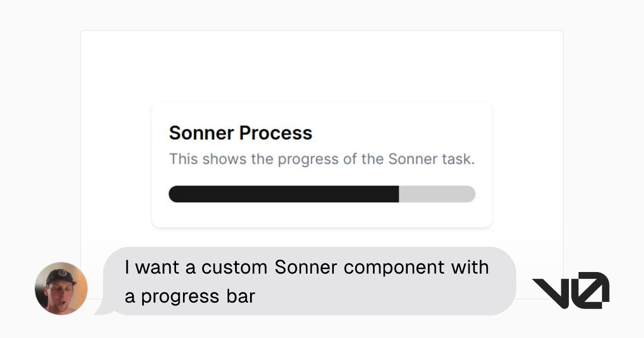Click the progress bar at its midpoint
This screenshot has width=644, height=338.
coord(322,194)
